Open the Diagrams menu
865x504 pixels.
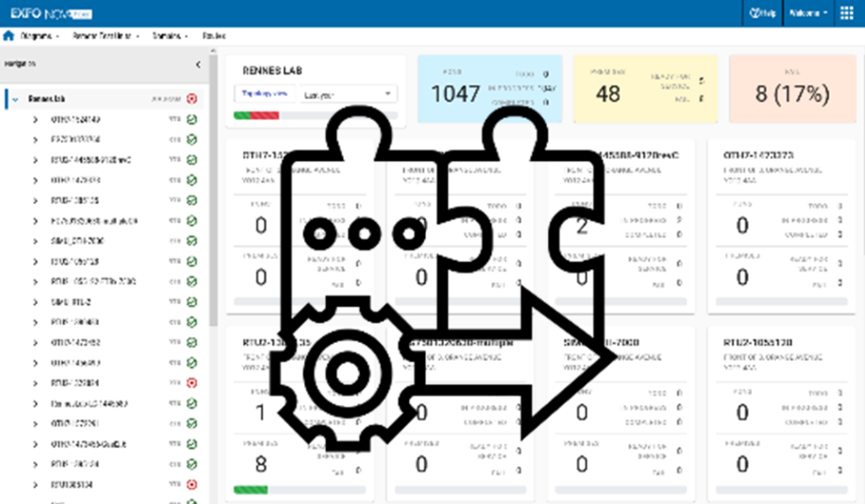tap(39, 36)
